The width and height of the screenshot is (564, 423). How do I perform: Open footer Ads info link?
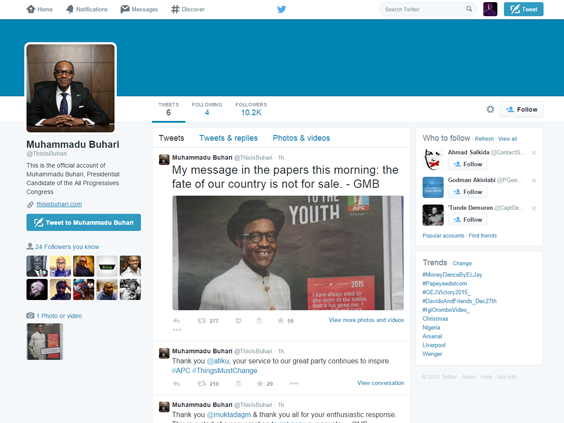506,377
